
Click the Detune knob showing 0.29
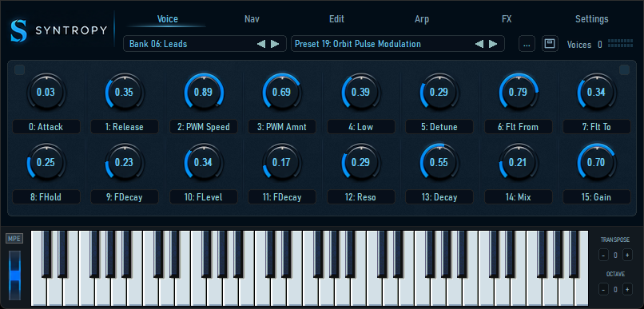(439, 92)
